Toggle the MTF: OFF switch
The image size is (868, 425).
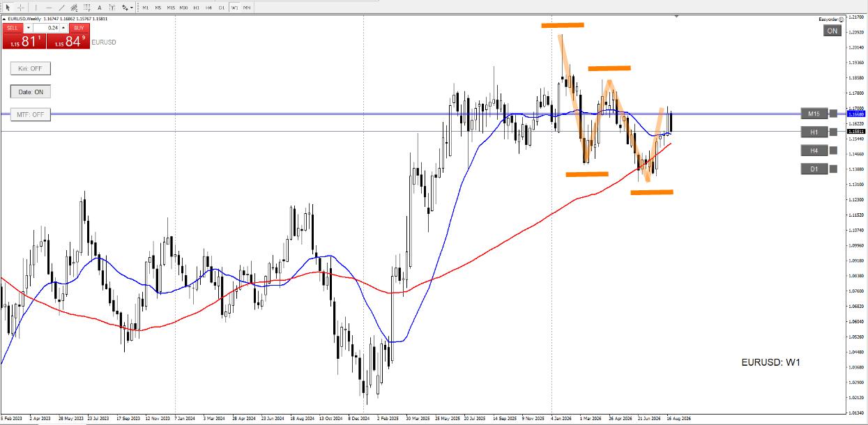(x=31, y=114)
